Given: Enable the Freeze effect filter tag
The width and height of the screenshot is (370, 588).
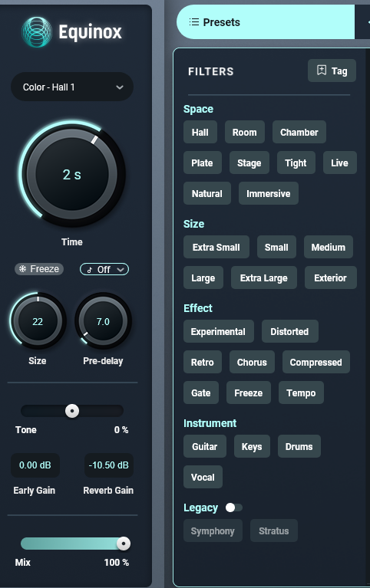Looking at the screenshot, I should click(x=248, y=393).
